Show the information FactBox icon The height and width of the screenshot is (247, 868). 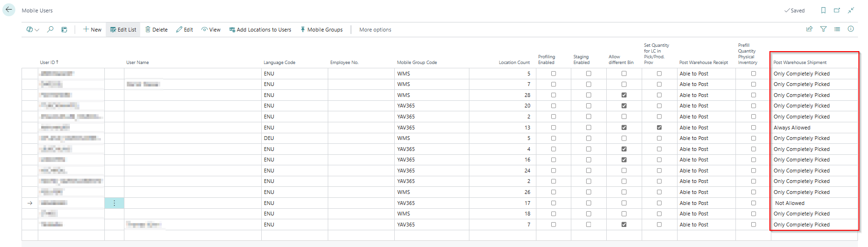tap(851, 29)
